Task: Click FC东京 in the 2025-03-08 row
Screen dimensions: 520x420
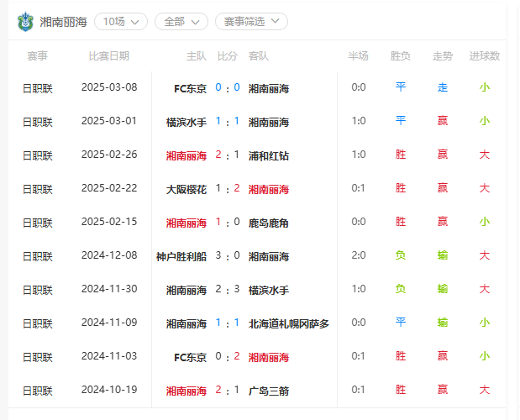Action: coord(190,88)
